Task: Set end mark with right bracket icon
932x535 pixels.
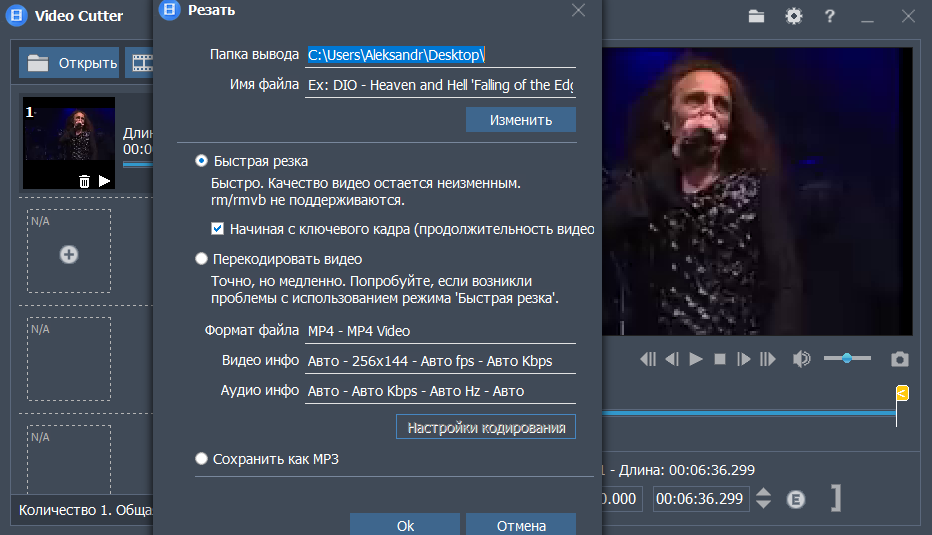Action: point(836,498)
